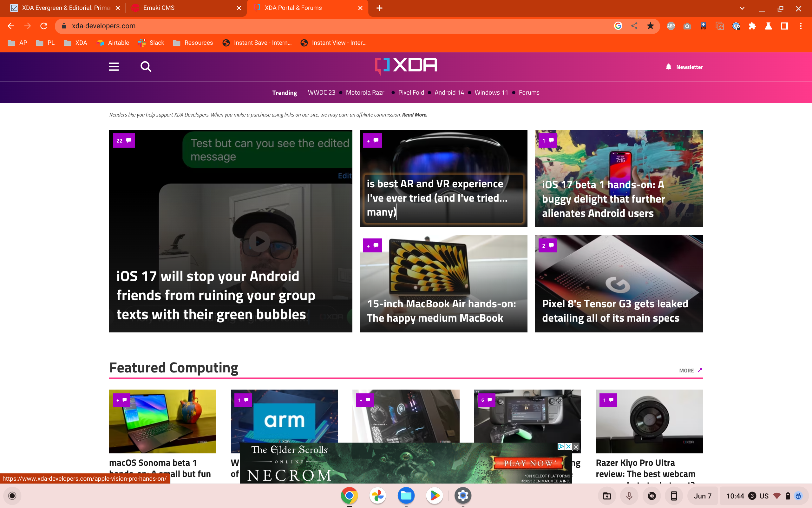Reload the page with refresh icon
This screenshot has height=508, width=812.
44,26
